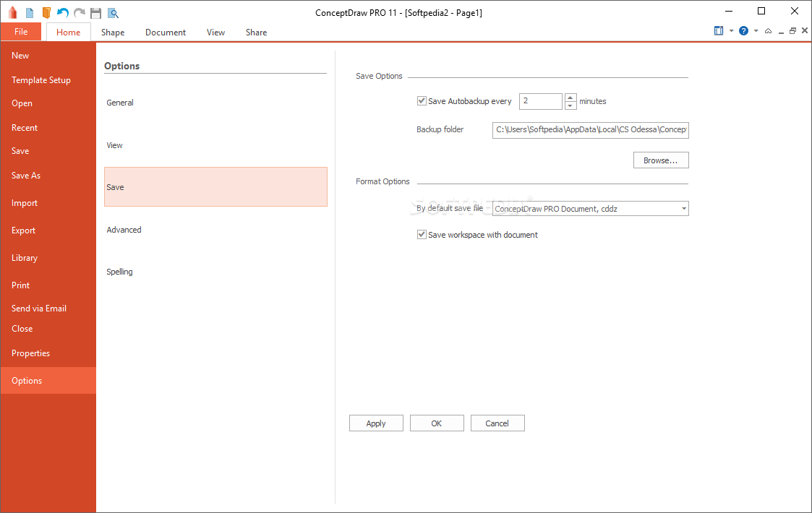
Task: Open the File tab
Action: pyautogui.click(x=21, y=32)
